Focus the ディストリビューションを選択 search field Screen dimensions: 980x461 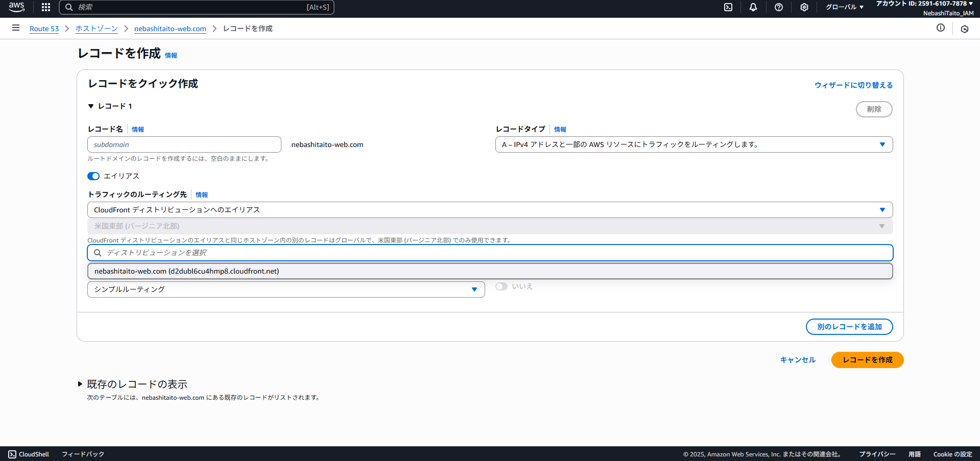click(x=490, y=253)
